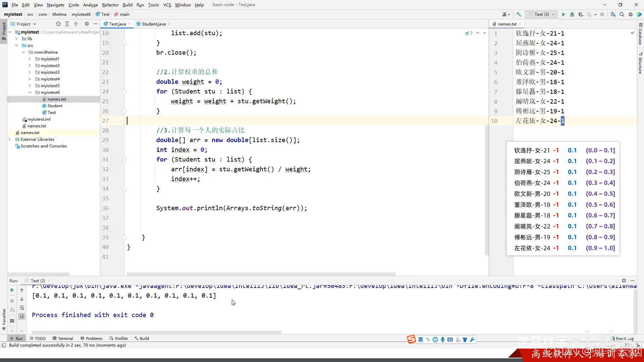Run with Coverage shield icon
Image resolution: width=644 pixels, height=362 pixels.
point(581,14)
